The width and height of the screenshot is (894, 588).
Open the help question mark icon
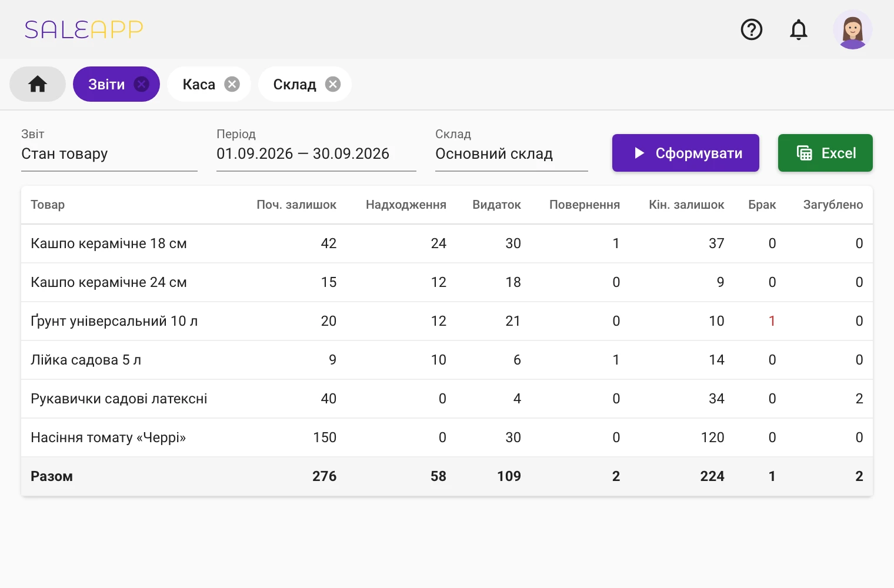[x=752, y=29]
